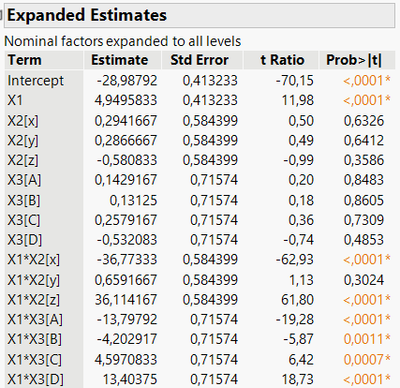
Task: Click the X1*X2[z] estimate 36,114167
Action: 126,300
